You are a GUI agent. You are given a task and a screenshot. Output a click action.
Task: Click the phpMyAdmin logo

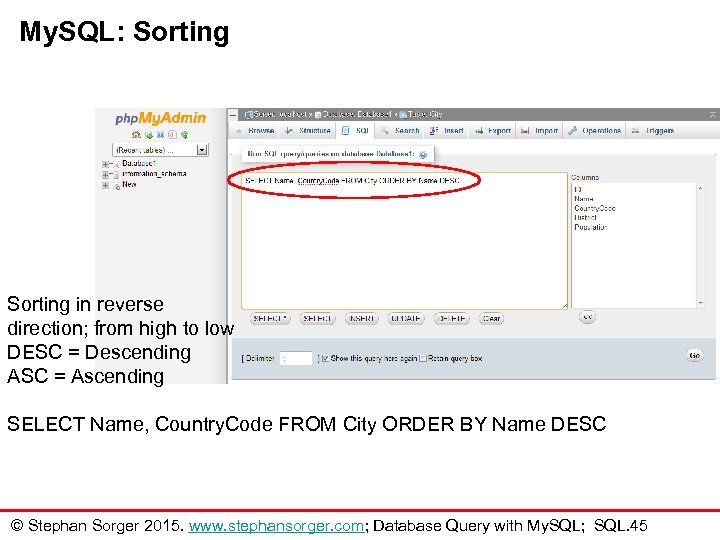[161, 118]
